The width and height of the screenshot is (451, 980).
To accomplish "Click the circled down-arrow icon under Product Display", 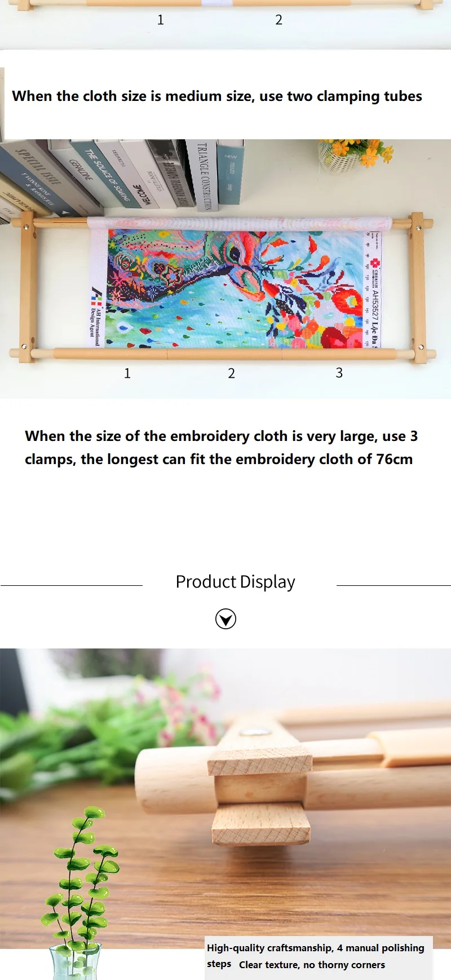I will pos(225,619).
